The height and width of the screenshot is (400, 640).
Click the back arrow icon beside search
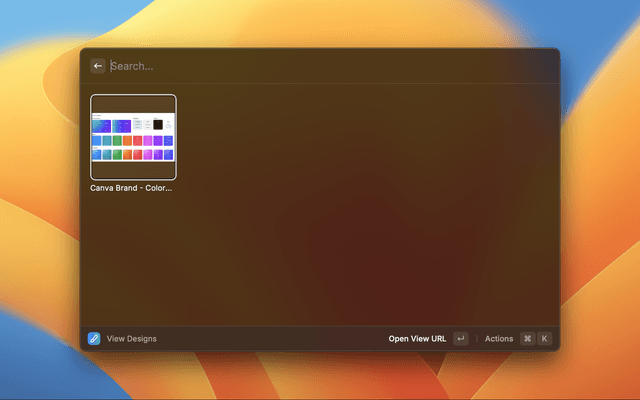98,66
